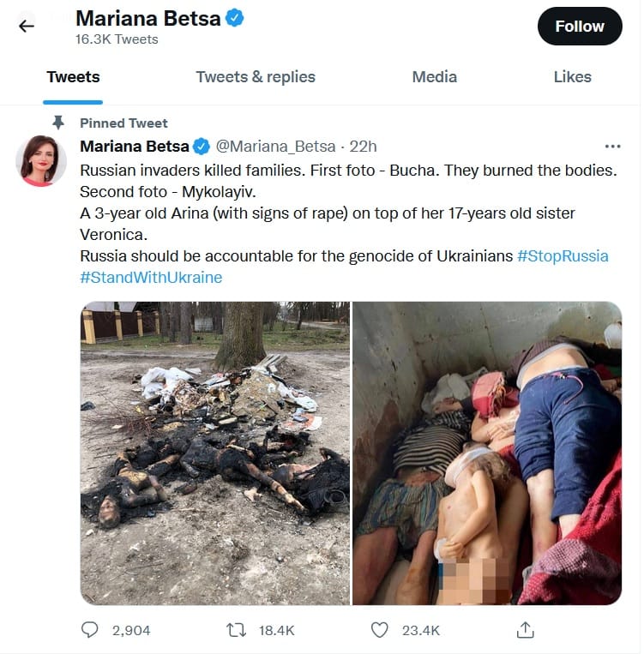Open the tweet author's profile avatar
This screenshot has height=654, width=644.
pyautogui.click(x=41, y=160)
